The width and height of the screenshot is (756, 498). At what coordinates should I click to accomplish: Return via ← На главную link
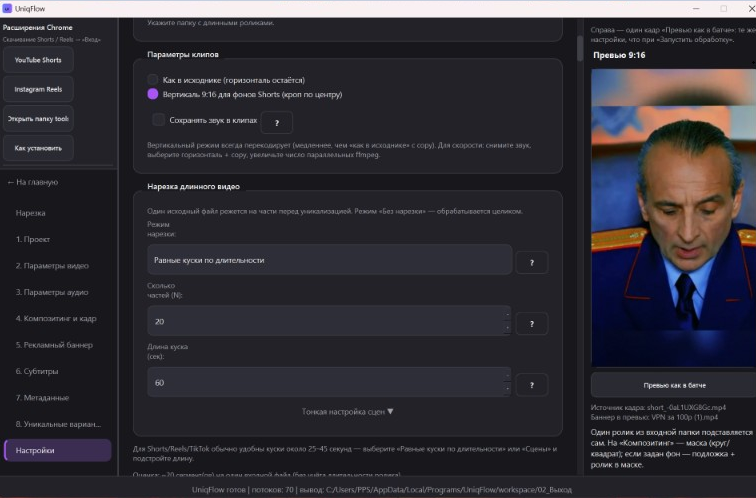(x=32, y=182)
